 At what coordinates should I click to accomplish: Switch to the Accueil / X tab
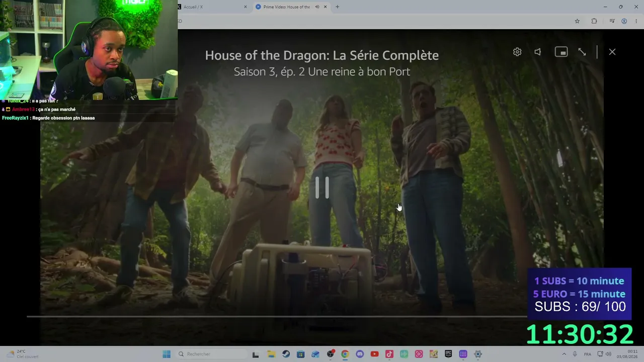point(211,7)
